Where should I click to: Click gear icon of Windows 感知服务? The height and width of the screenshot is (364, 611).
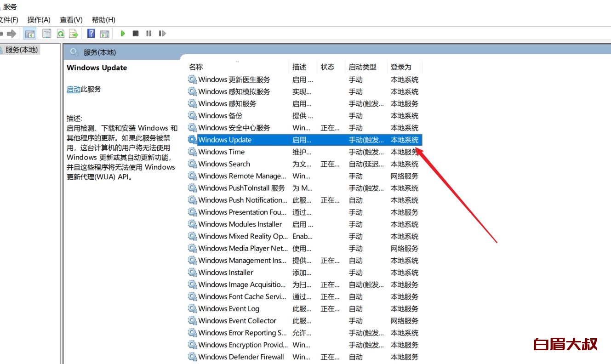192,103
